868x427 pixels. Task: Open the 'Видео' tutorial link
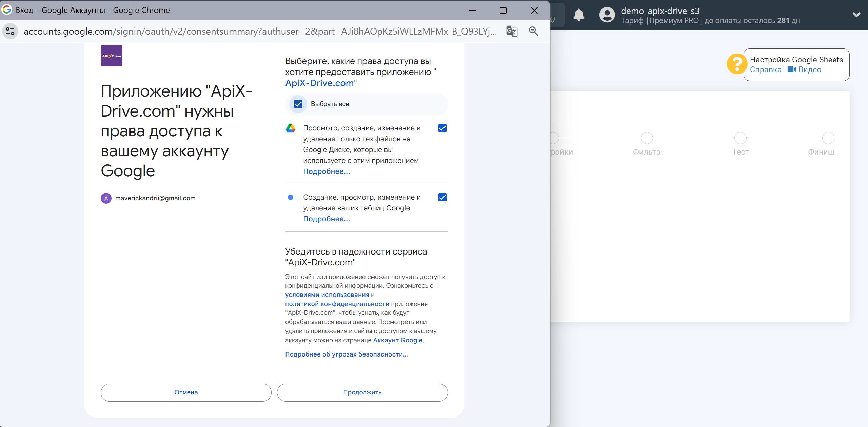(x=804, y=69)
